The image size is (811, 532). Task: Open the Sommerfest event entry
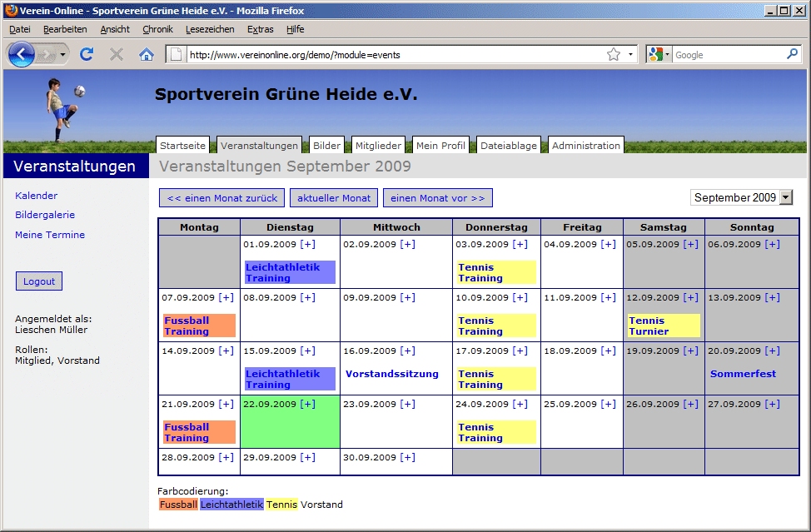(x=743, y=374)
